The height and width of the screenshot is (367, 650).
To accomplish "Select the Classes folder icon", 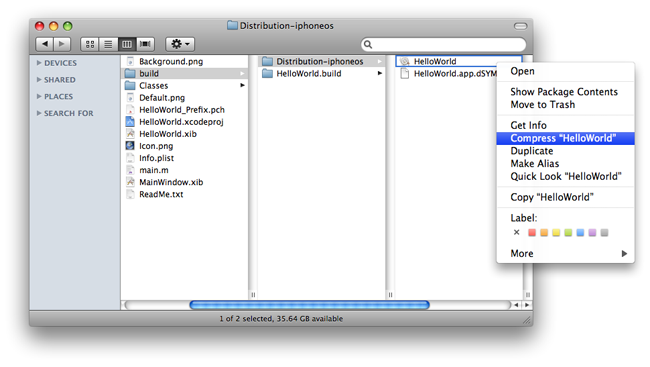I will [130, 85].
